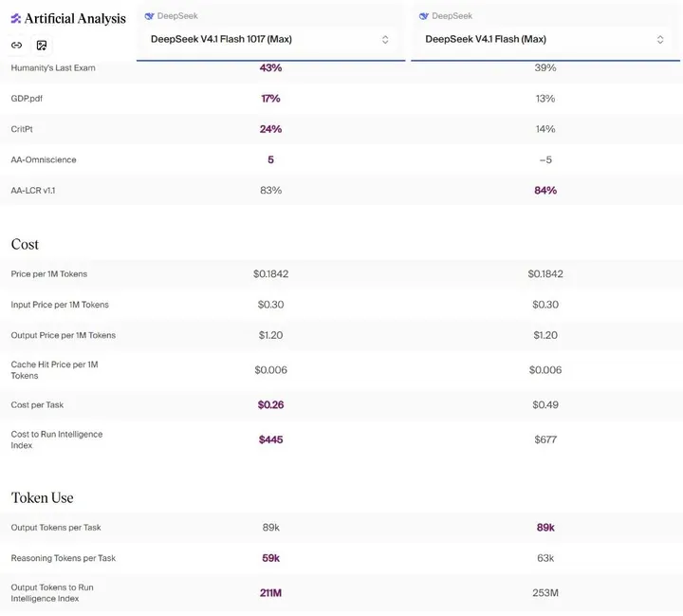The width and height of the screenshot is (683, 616).
Task: Click the $0.49 Cost per Task value
Action: [x=545, y=404]
